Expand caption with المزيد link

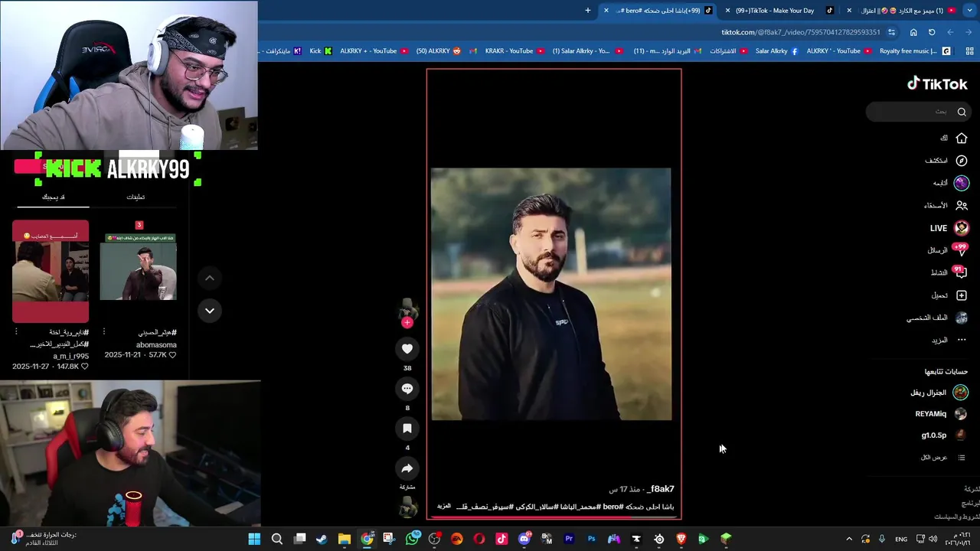click(444, 507)
